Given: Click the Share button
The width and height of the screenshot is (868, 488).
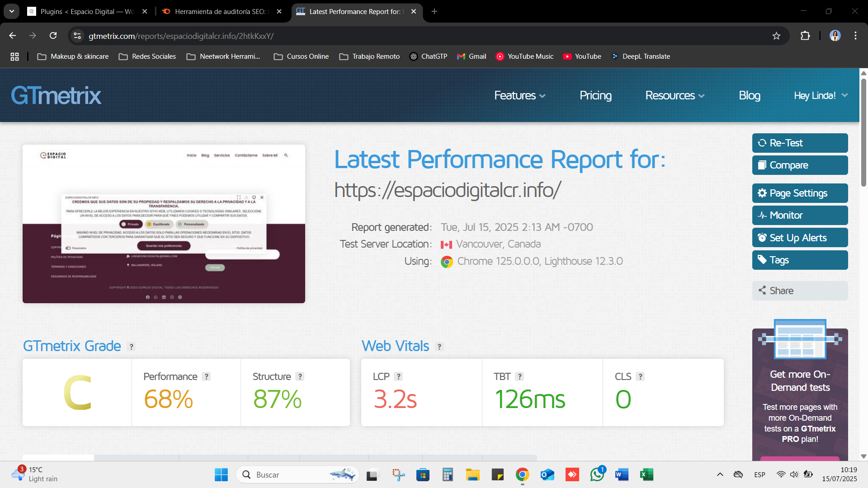Looking at the screenshot, I should pos(800,291).
